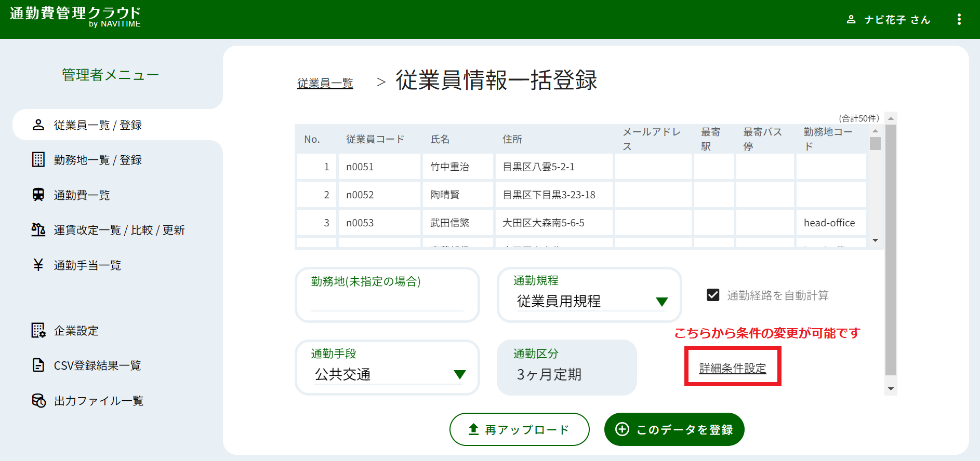The width and height of the screenshot is (980, 461).
Task: Open the 詳細条件設定 link
Action: click(733, 368)
